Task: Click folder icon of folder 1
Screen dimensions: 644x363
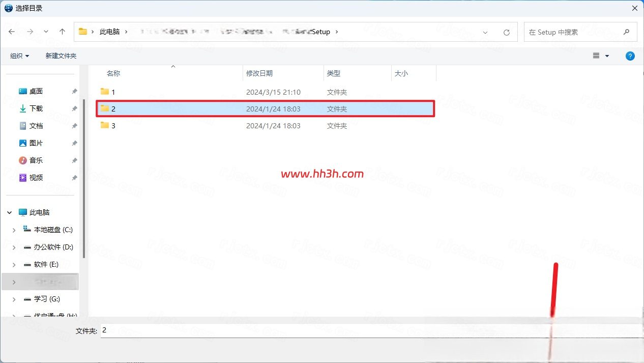Action: click(105, 92)
